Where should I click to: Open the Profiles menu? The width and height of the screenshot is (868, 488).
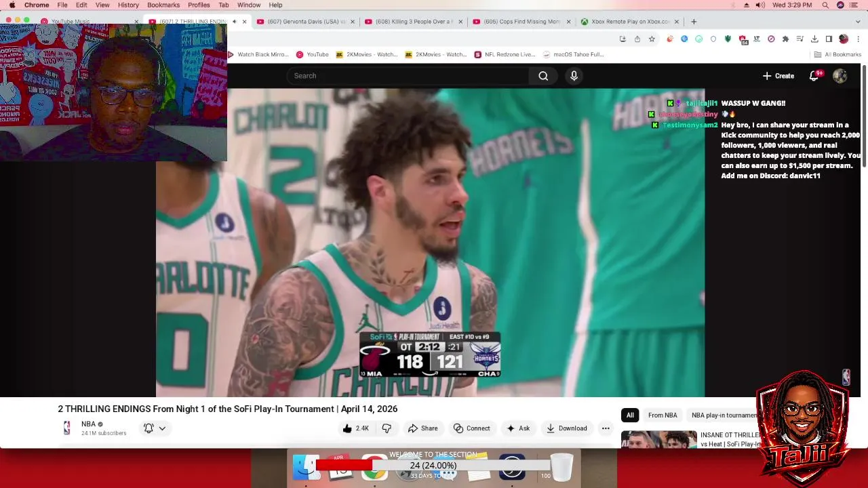pos(199,5)
